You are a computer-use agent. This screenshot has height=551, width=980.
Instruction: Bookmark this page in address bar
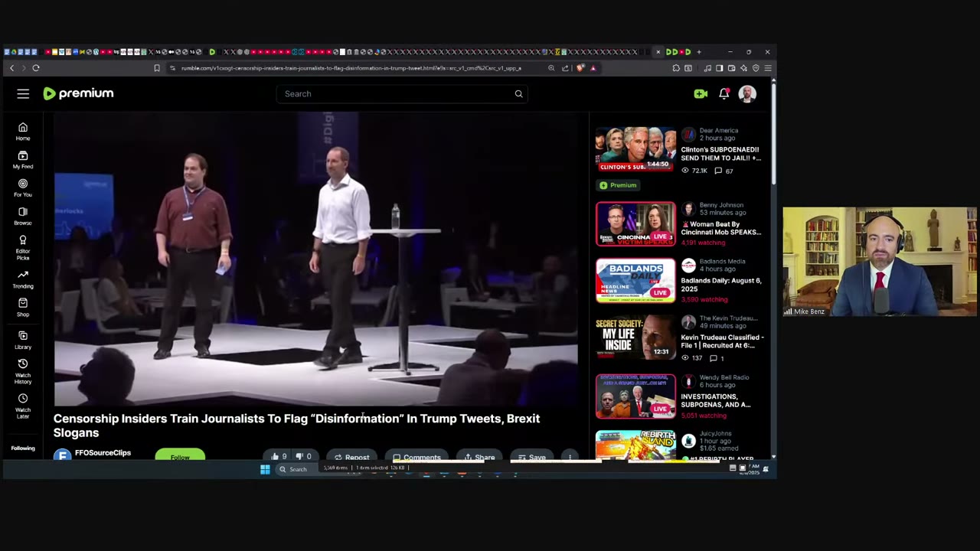(157, 68)
